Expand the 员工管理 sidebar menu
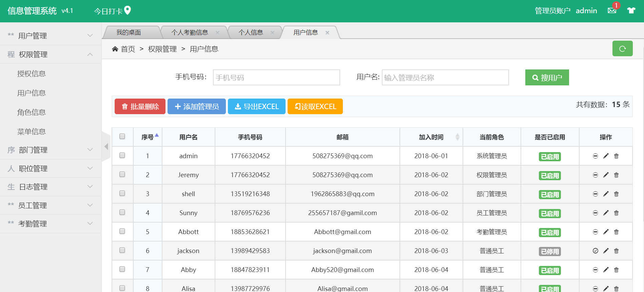This screenshot has width=644, height=292. pos(51,205)
